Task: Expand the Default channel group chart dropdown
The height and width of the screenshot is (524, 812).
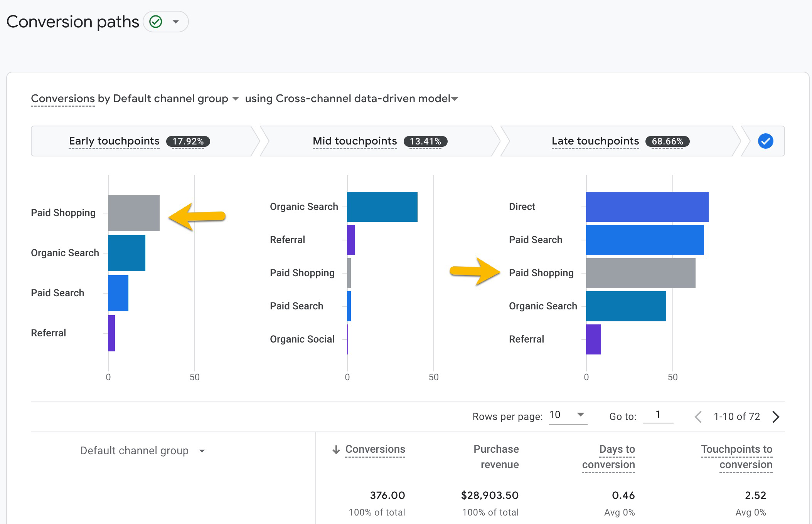Action: 235,99
